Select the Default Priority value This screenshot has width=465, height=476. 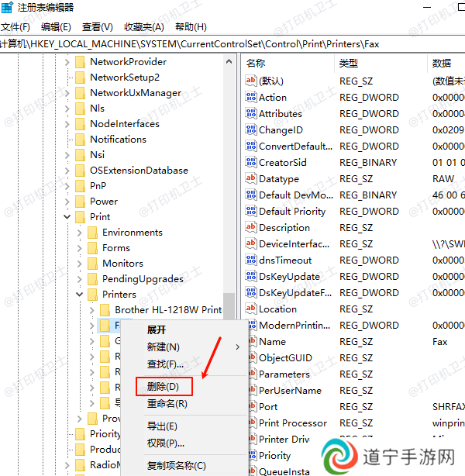pyautogui.click(x=292, y=211)
